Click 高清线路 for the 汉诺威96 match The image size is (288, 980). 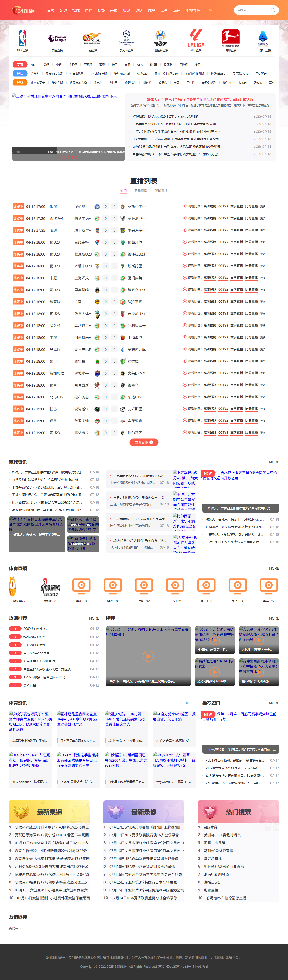209,409
